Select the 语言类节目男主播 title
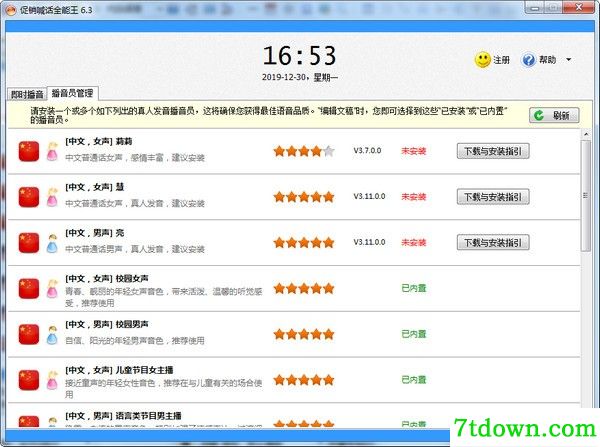Viewport: 600px width, 447px height. (123, 416)
